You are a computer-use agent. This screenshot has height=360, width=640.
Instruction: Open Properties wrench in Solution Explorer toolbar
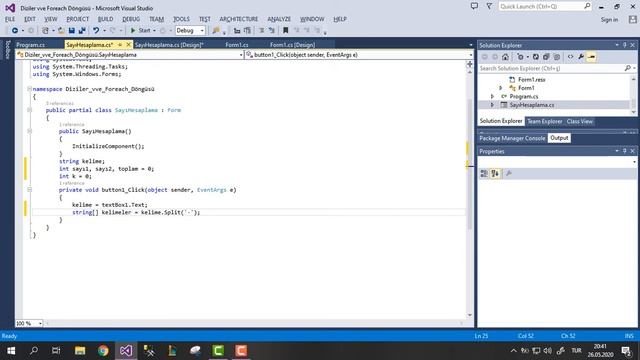coord(581,57)
